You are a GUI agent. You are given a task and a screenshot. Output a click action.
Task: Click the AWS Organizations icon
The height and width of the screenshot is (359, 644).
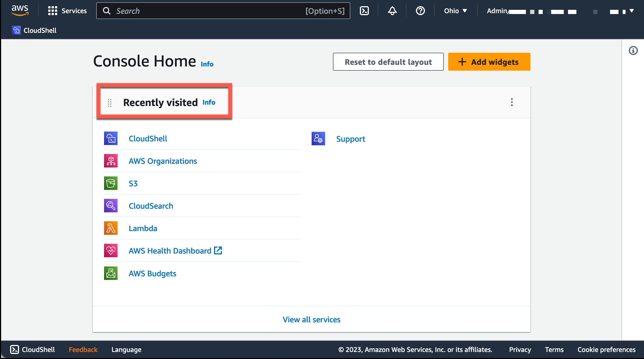click(111, 160)
